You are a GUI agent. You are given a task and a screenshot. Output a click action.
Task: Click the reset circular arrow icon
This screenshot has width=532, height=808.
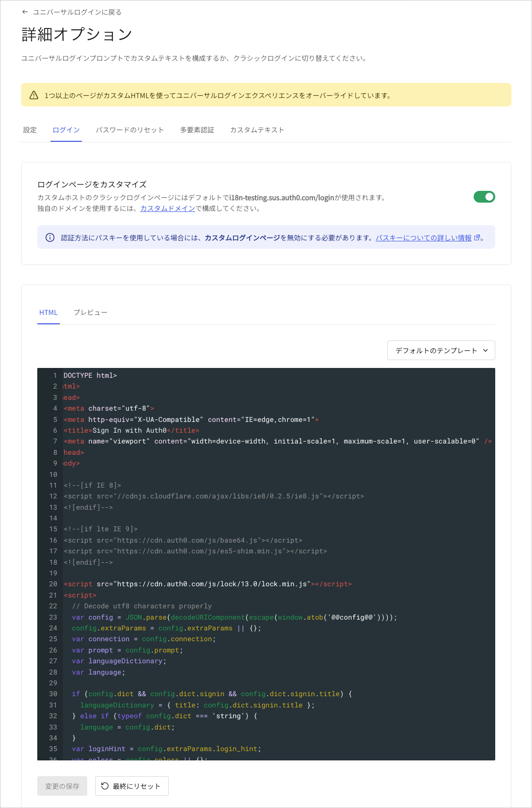(x=105, y=786)
